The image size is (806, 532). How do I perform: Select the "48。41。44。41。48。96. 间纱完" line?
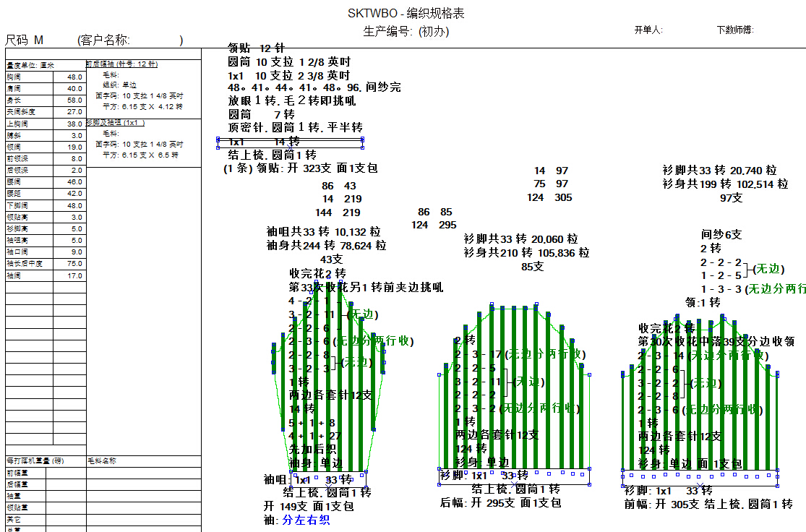coord(314,87)
